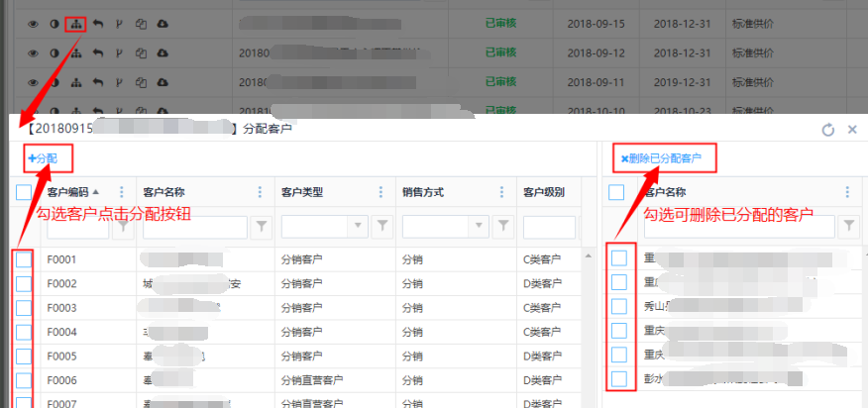868x408 pixels.
Task: Click the cloud download icon in third row
Action: coord(163,81)
